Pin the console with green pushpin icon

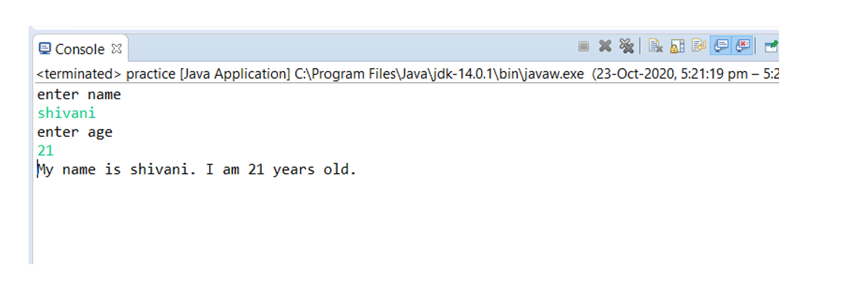[x=771, y=46]
